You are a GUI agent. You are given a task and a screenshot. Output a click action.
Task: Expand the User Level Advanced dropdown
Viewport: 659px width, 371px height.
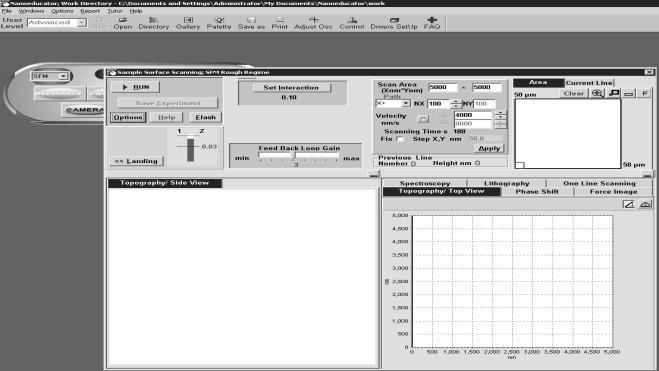tap(82, 23)
